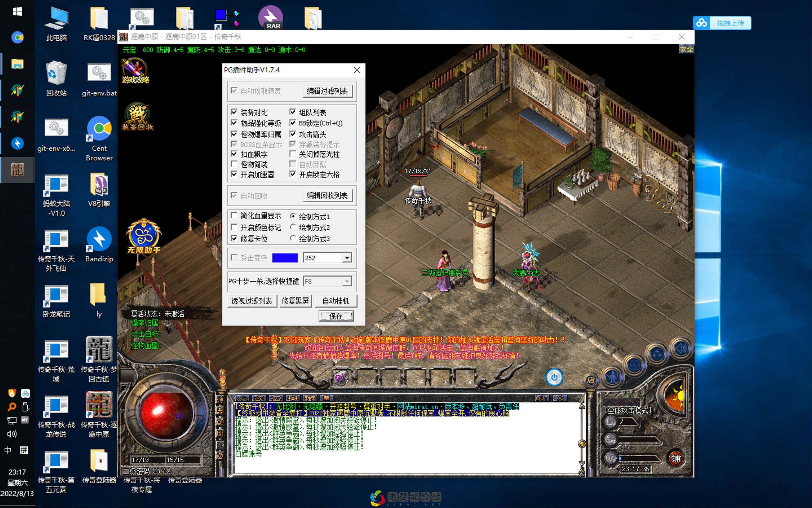Click the OUT button in chat panel
Screen dimensions: 812x508
coord(542,398)
